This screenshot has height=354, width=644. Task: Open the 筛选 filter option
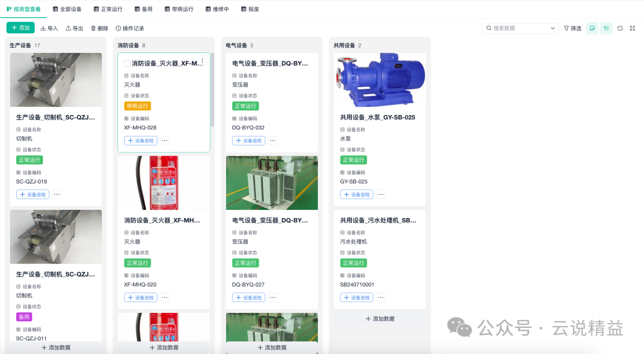[572, 29]
